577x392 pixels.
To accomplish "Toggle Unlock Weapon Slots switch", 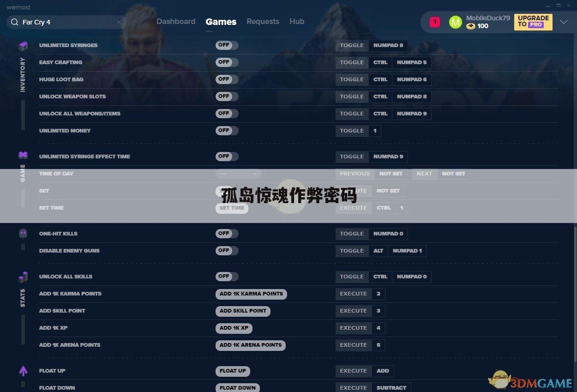I will [x=227, y=96].
